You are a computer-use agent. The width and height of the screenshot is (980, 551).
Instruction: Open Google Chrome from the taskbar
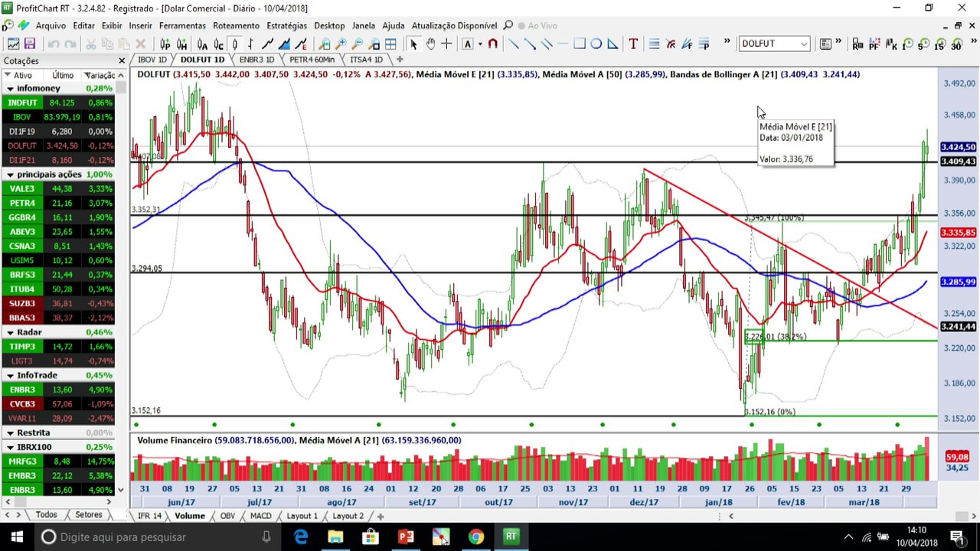click(x=476, y=537)
